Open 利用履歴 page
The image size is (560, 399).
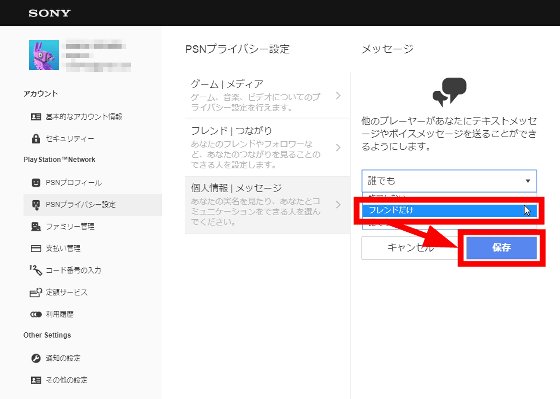tap(60, 314)
